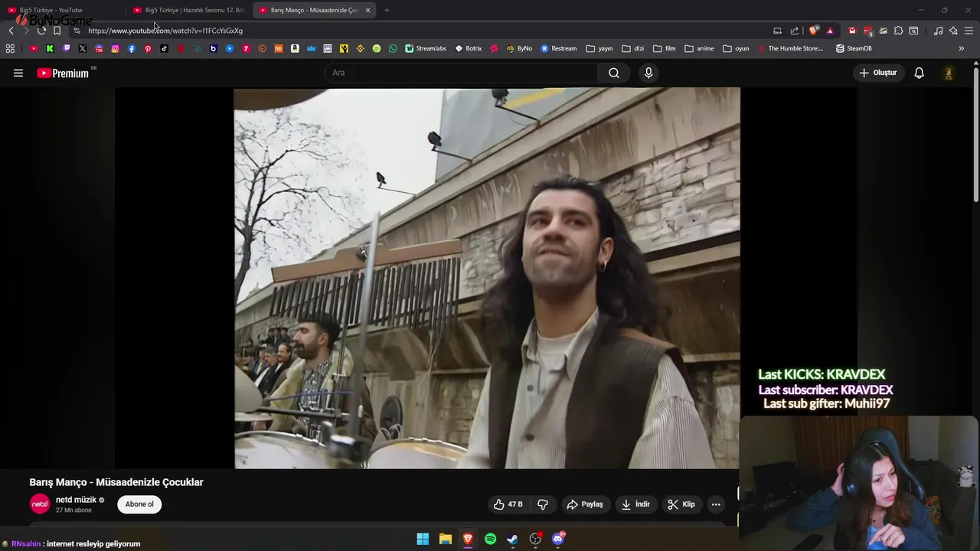Screen dimensions: 980x551
Task: Open the Streamlabs bookmark
Action: point(426,48)
